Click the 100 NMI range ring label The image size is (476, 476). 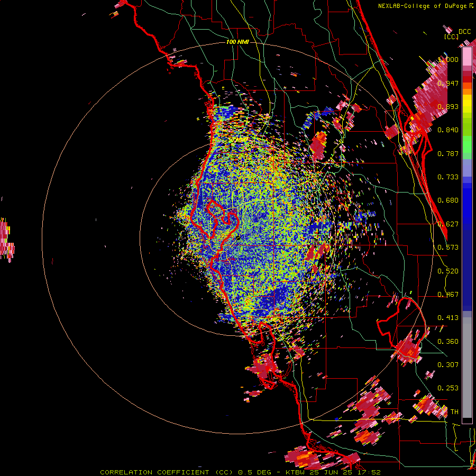pyautogui.click(x=237, y=42)
